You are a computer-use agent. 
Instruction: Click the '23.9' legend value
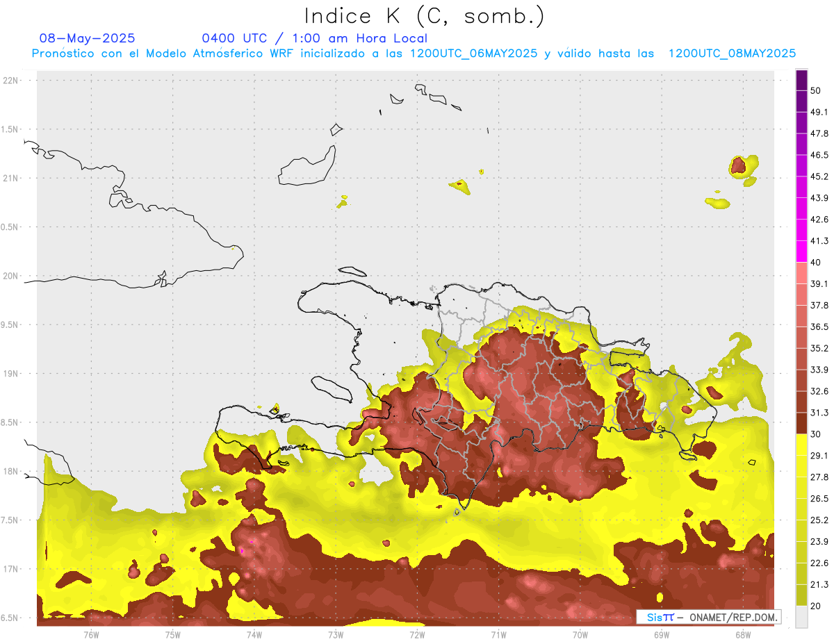coord(819,542)
